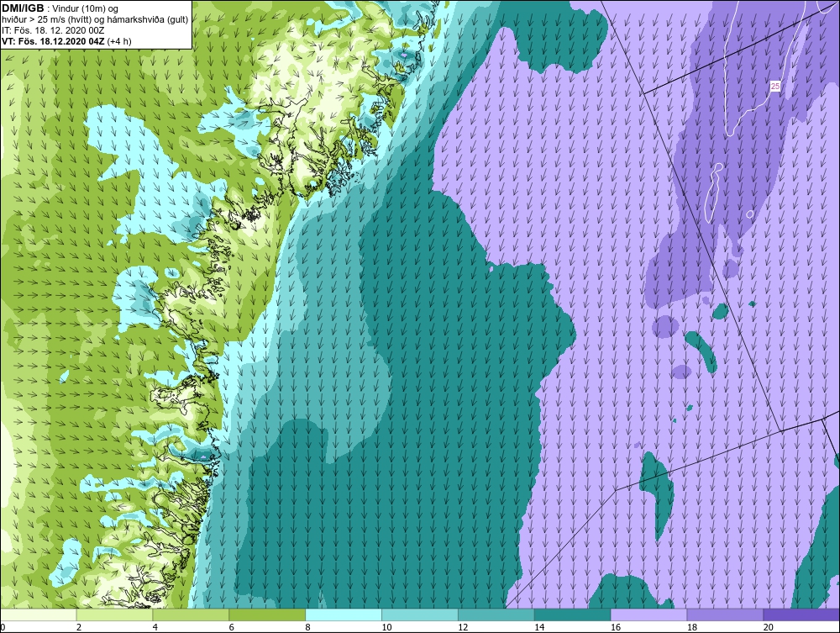Click the scale number 12

(x=463, y=627)
